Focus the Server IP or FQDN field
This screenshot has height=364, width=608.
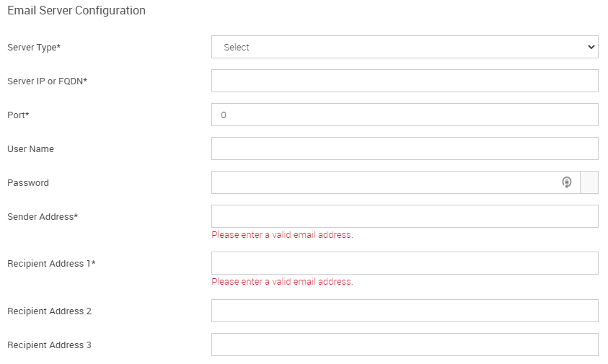tap(405, 81)
